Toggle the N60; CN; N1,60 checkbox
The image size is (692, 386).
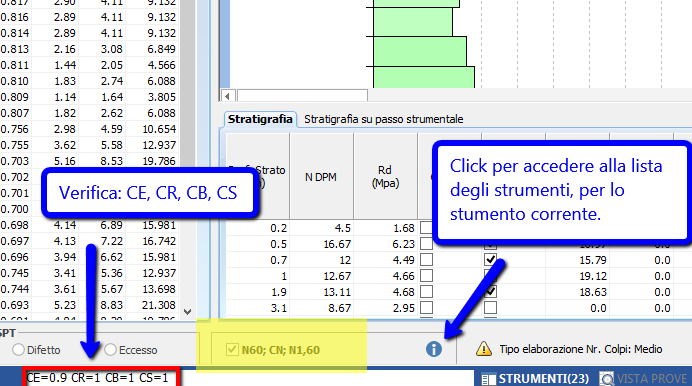click(x=232, y=350)
